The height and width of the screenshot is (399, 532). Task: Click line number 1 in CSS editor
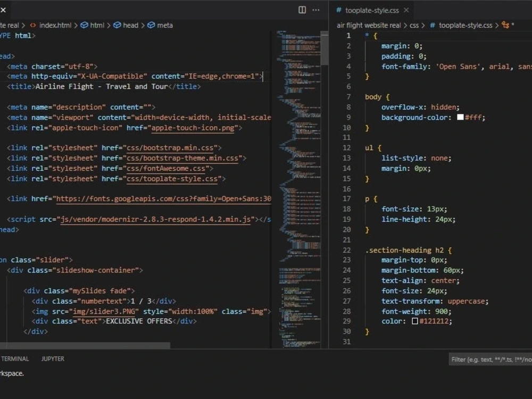(348, 36)
